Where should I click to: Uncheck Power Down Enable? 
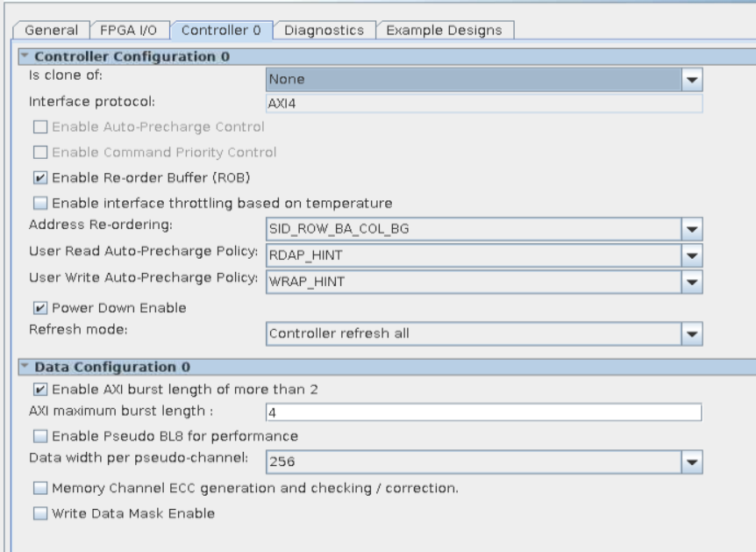point(39,308)
